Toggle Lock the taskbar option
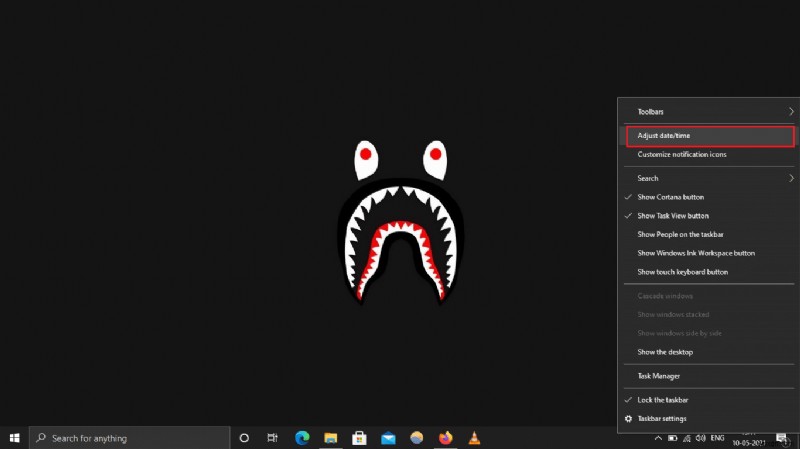Image resolution: width=800 pixels, height=449 pixels. tap(663, 399)
